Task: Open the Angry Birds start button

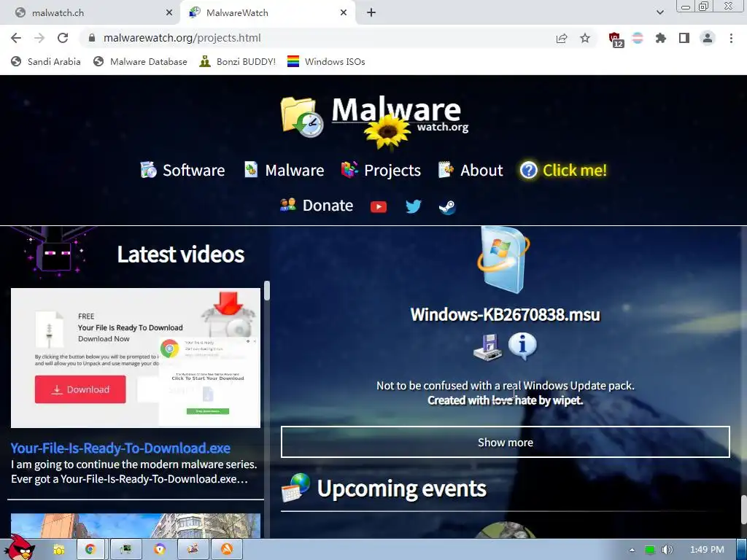Action: 18,548
